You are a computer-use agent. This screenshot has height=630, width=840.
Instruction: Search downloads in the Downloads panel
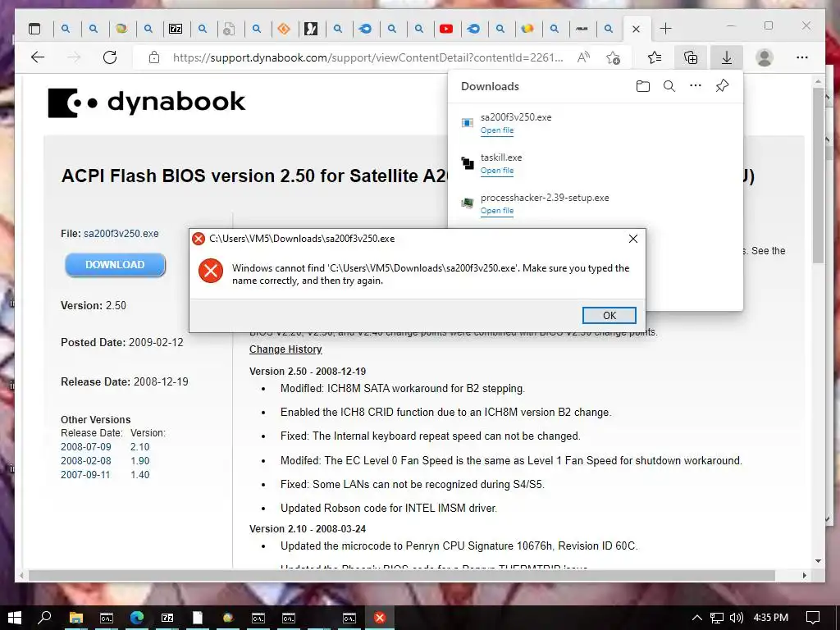tap(669, 85)
